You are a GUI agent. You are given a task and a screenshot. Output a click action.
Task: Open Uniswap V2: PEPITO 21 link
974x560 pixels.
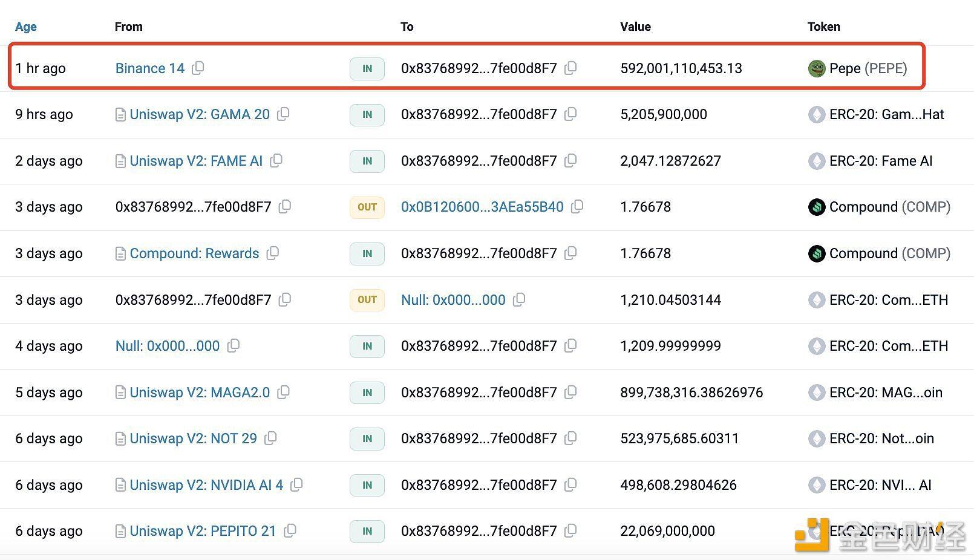pos(203,531)
